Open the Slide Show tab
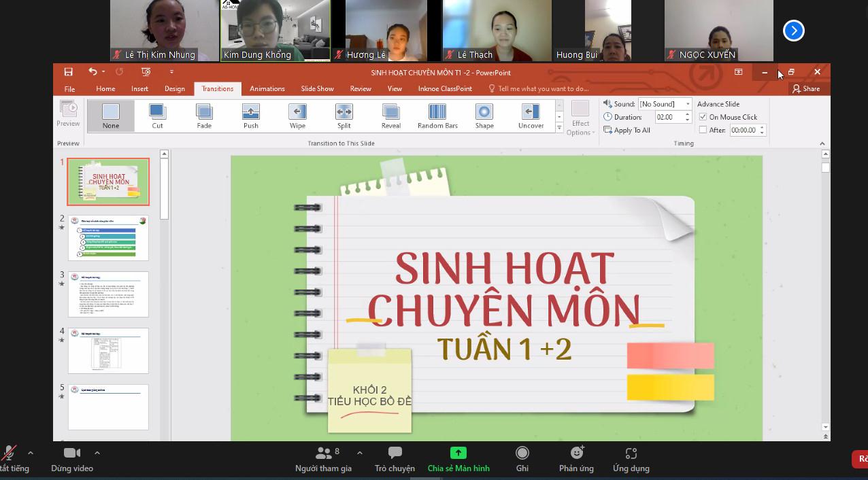The image size is (868, 480). coord(317,88)
